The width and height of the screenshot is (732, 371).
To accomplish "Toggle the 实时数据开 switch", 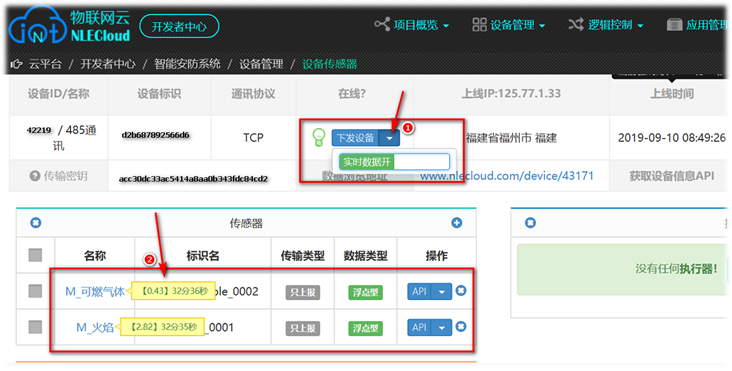I will [x=394, y=162].
